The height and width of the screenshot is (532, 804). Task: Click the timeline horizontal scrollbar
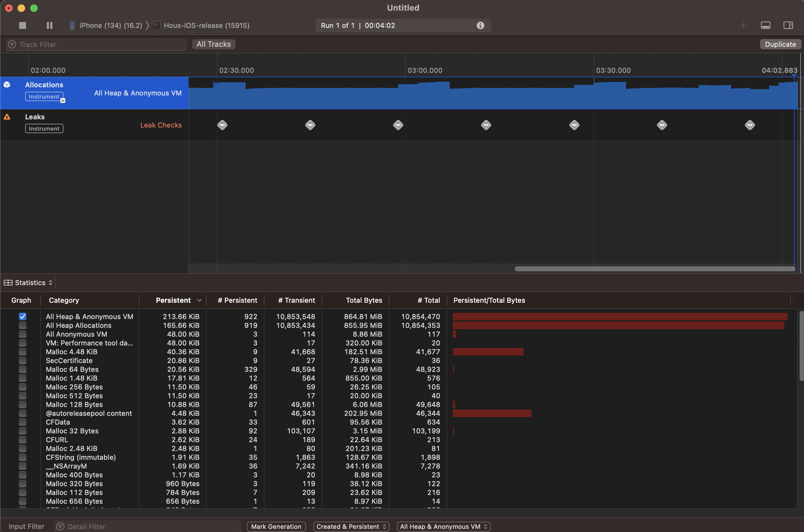coord(654,269)
